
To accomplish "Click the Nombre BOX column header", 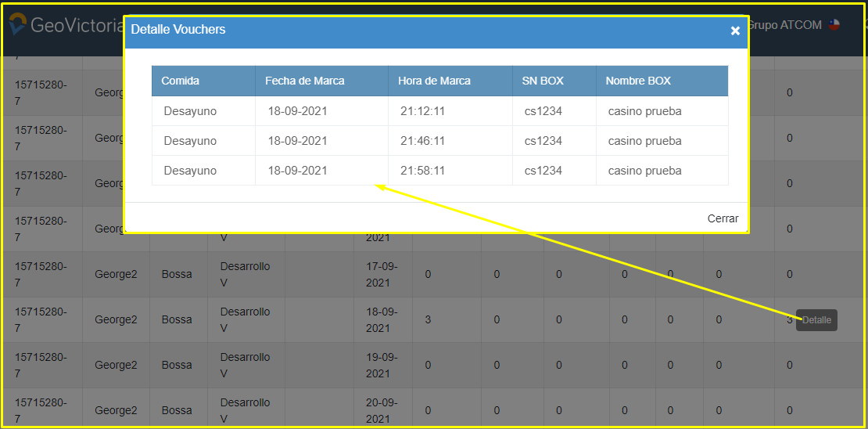I will (638, 81).
